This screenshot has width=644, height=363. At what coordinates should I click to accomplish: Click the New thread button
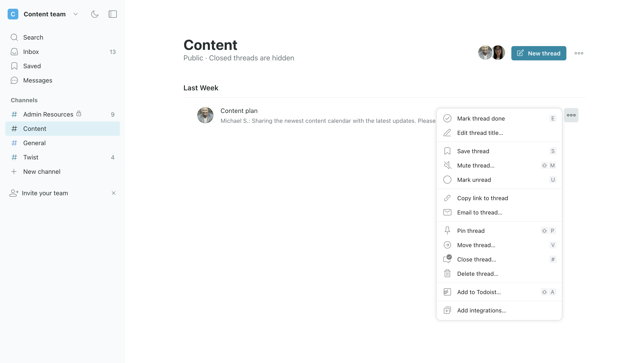click(539, 53)
